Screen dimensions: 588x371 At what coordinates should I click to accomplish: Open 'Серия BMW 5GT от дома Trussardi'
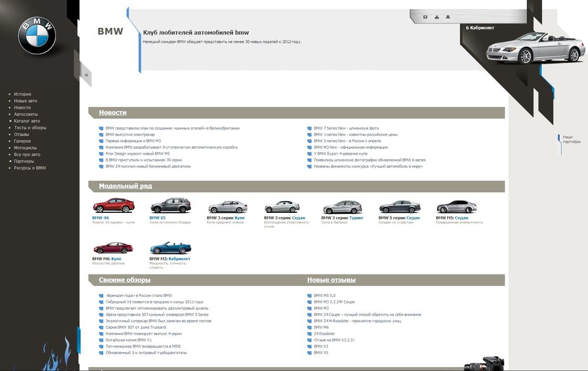pos(135,327)
